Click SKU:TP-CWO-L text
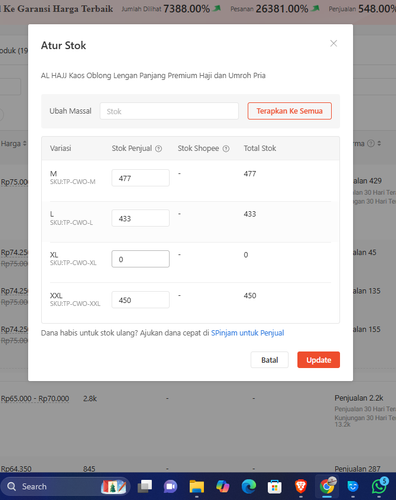This screenshot has height=500, width=396. pyautogui.click(x=71, y=222)
